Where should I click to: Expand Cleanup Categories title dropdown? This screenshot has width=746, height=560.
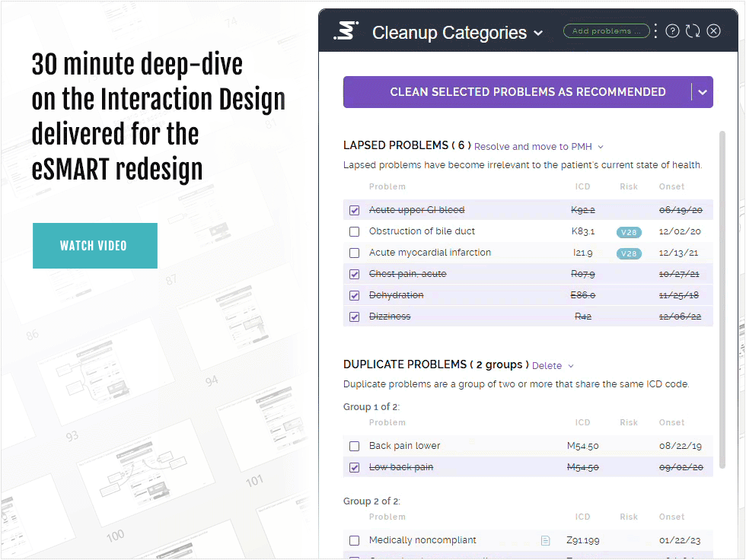538,33
